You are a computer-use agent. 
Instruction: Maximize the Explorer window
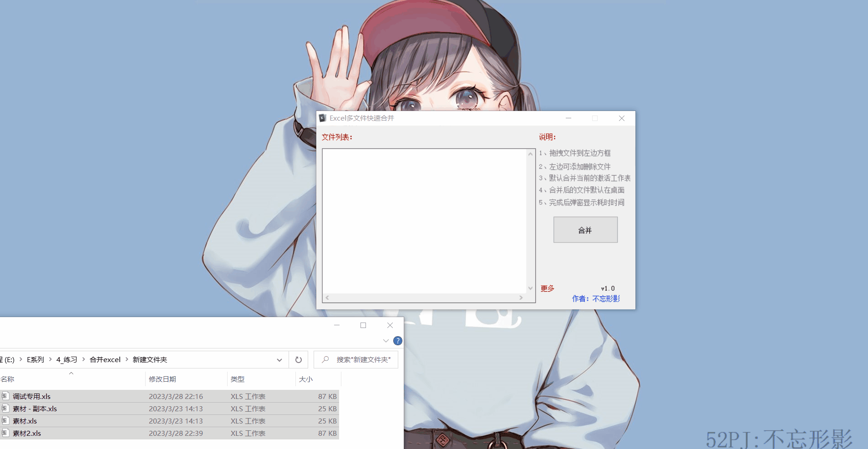coord(363,325)
